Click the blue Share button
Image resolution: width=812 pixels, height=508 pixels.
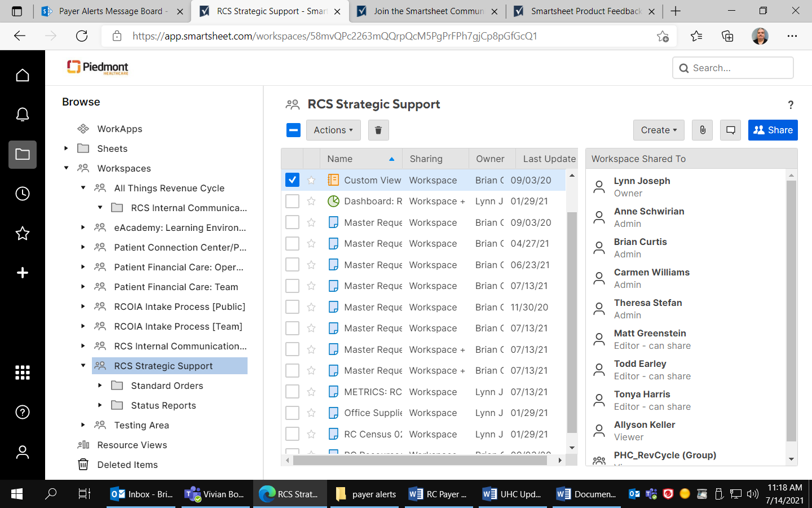773,130
